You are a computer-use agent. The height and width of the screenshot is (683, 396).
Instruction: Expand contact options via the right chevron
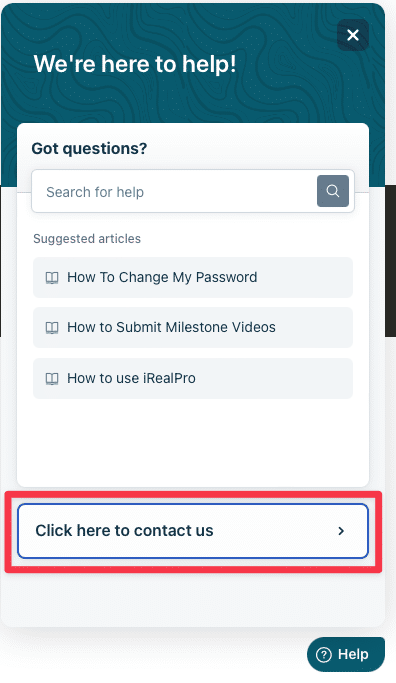341,531
